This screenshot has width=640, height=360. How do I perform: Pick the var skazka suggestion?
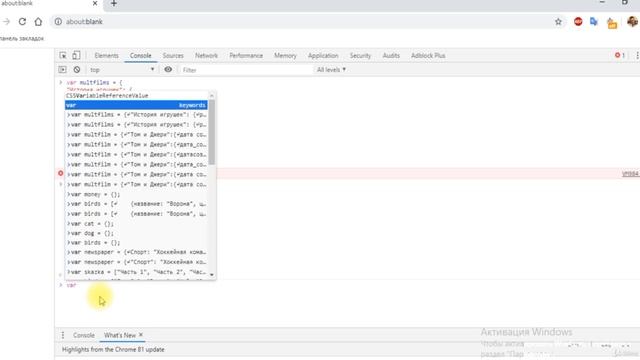tap(136, 272)
